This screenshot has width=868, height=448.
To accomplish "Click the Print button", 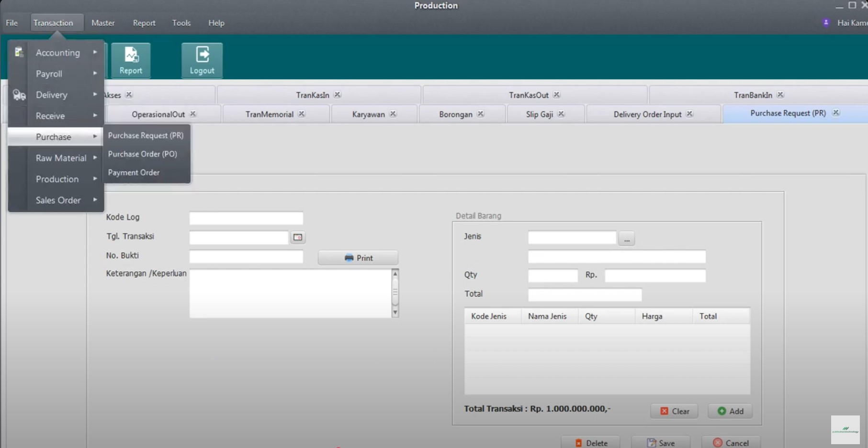I will (358, 258).
